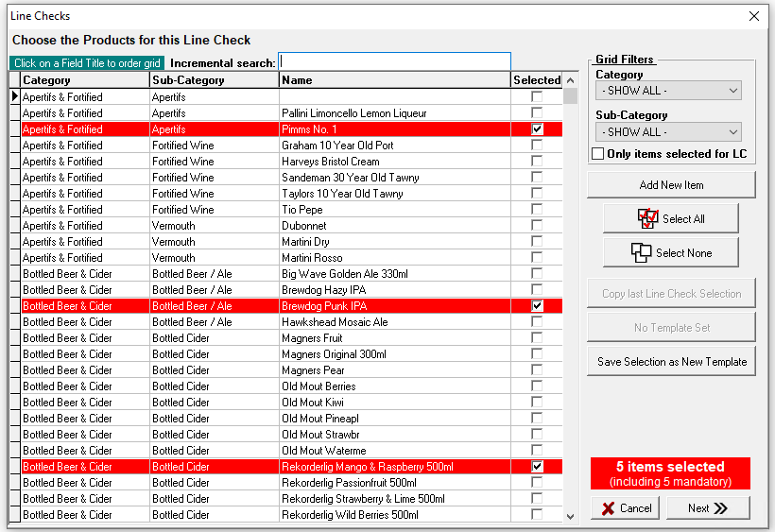Click the Select All checkmark icon
Image resolution: width=775 pixels, height=532 pixels.
tap(647, 218)
